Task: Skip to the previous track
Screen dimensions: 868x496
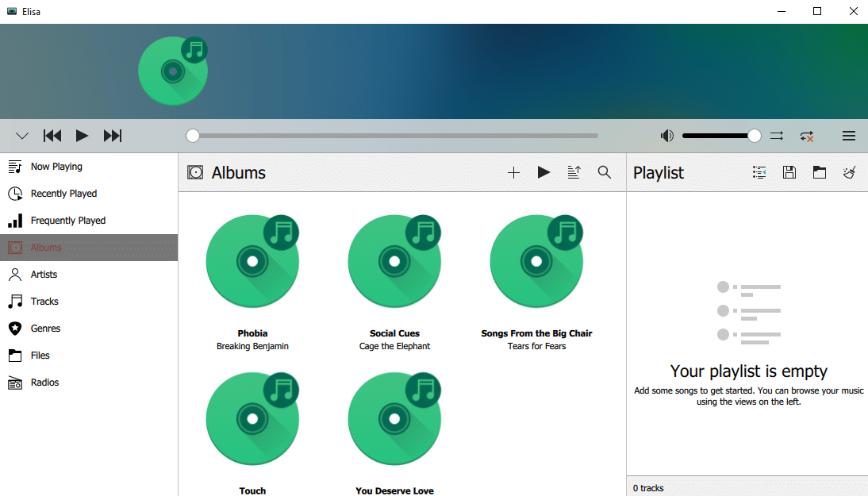Action: click(x=52, y=136)
